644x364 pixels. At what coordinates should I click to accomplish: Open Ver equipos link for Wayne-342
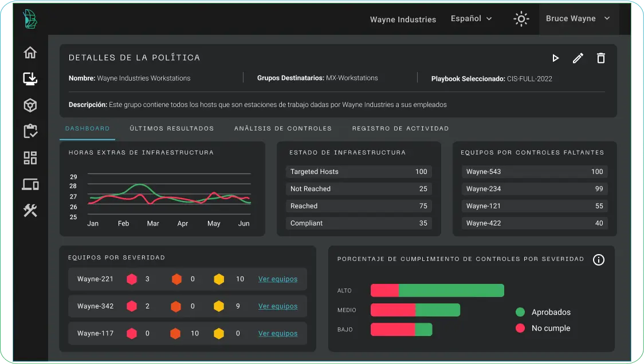tap(278, 306)
